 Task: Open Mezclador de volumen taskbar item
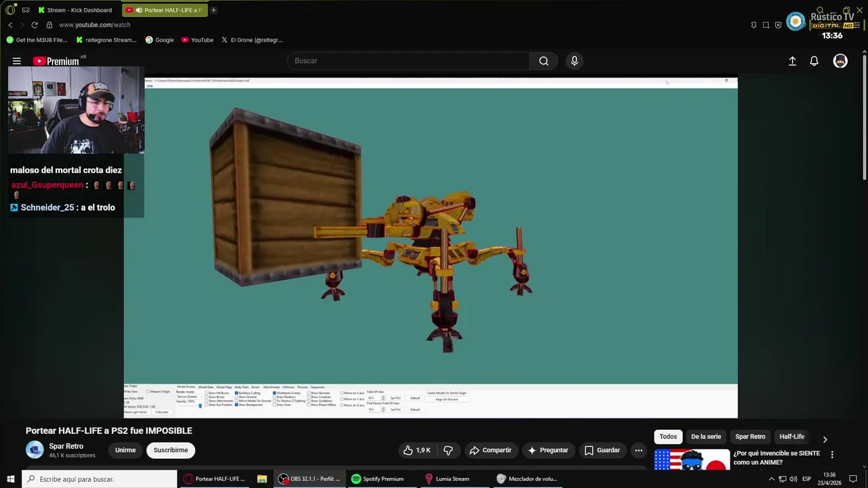tap(527, 479)
